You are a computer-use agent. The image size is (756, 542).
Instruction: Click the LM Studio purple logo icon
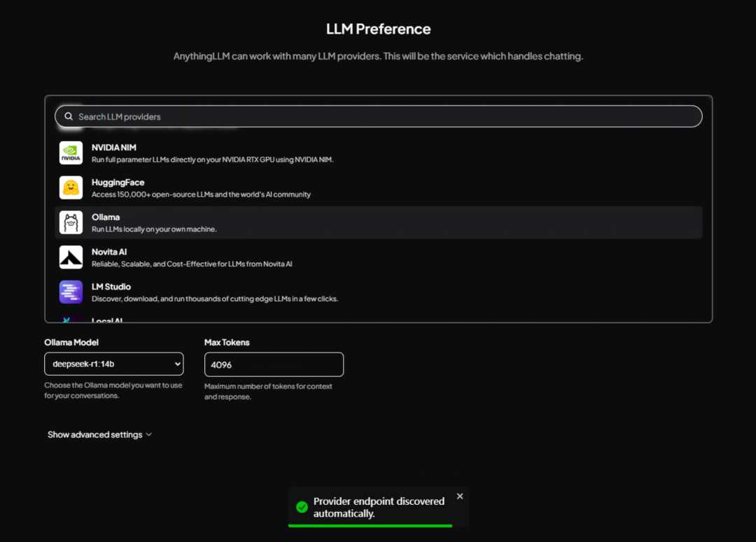(x=71, y=292)
